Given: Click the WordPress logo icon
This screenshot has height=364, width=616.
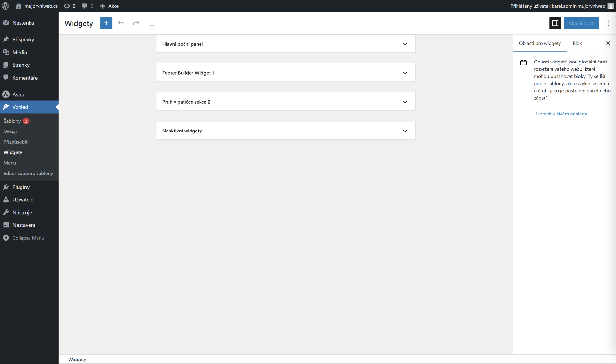Looking at the screenshot, I should coord(6,6).
